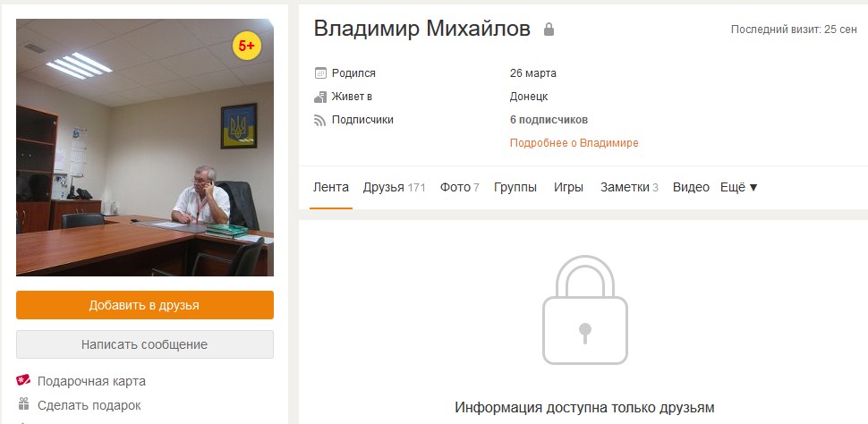
Task: Go to the Группы tab
Action: point(515,187)
